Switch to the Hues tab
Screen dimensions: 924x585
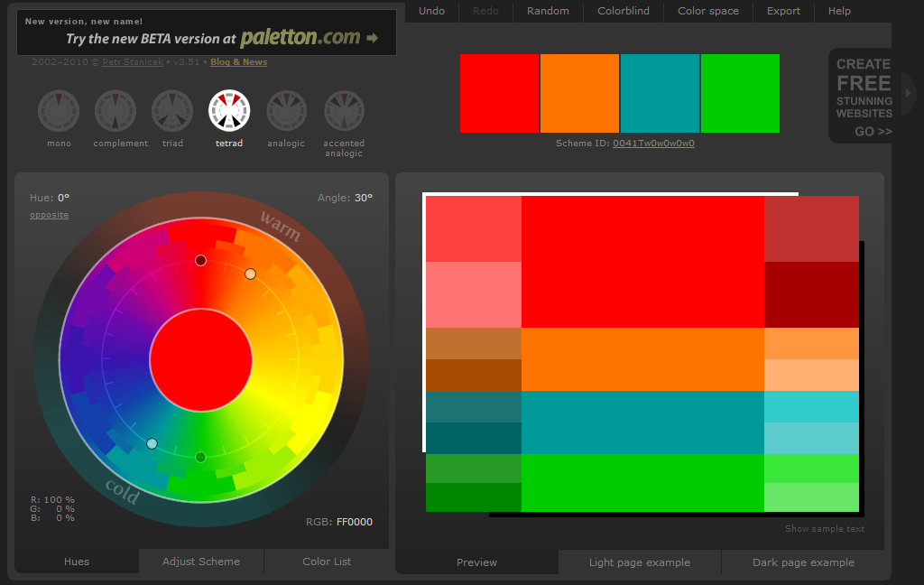(77, 562)
